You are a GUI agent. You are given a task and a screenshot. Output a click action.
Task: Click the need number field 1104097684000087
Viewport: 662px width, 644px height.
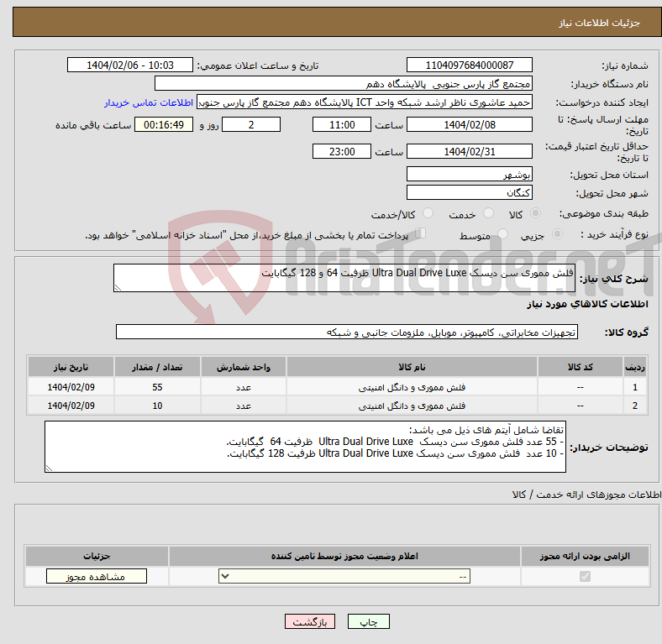click(469, 65)
